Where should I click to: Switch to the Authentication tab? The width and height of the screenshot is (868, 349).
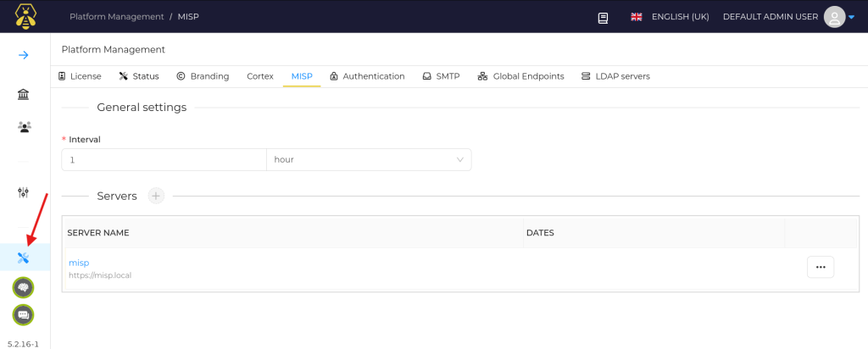click(367, 76)
